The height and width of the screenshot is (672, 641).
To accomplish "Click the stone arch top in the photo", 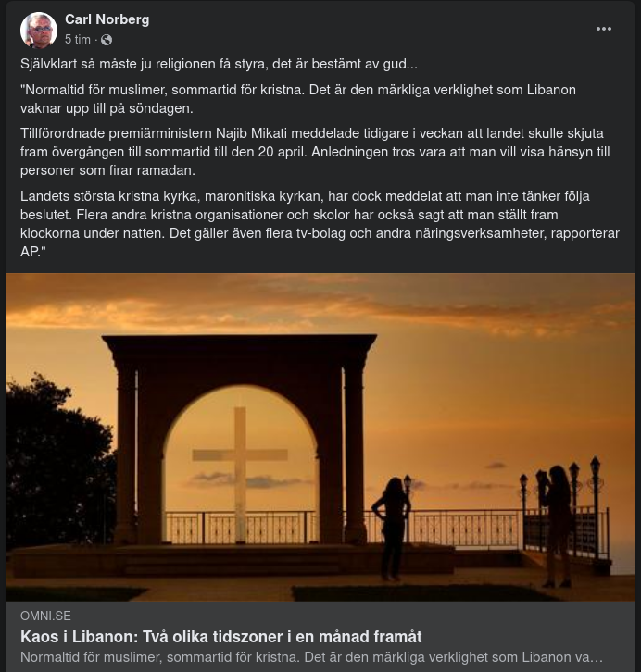I will point(241,352).
